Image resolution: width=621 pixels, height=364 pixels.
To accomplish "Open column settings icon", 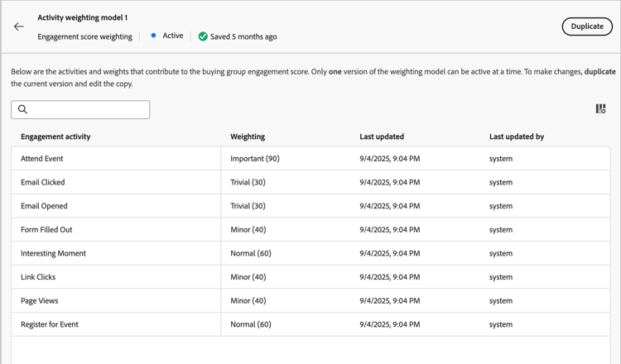I will click(600, 109).
